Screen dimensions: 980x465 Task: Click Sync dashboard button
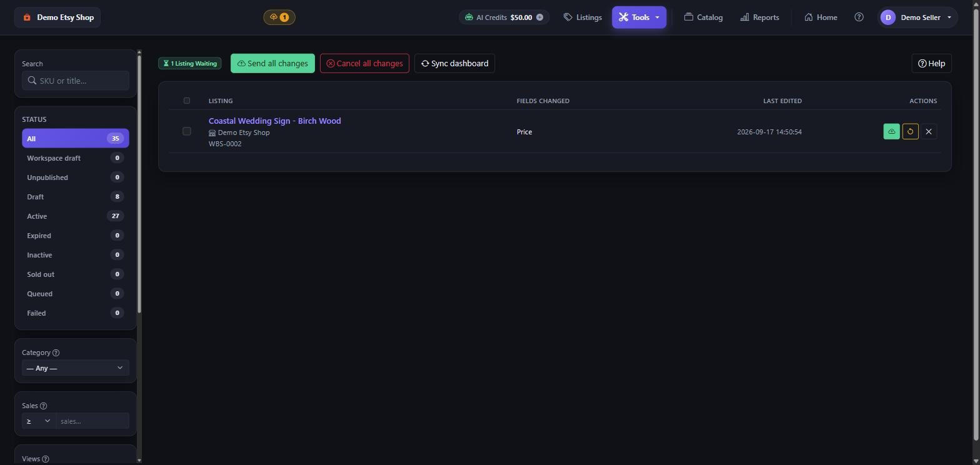(x=454, y=63)
